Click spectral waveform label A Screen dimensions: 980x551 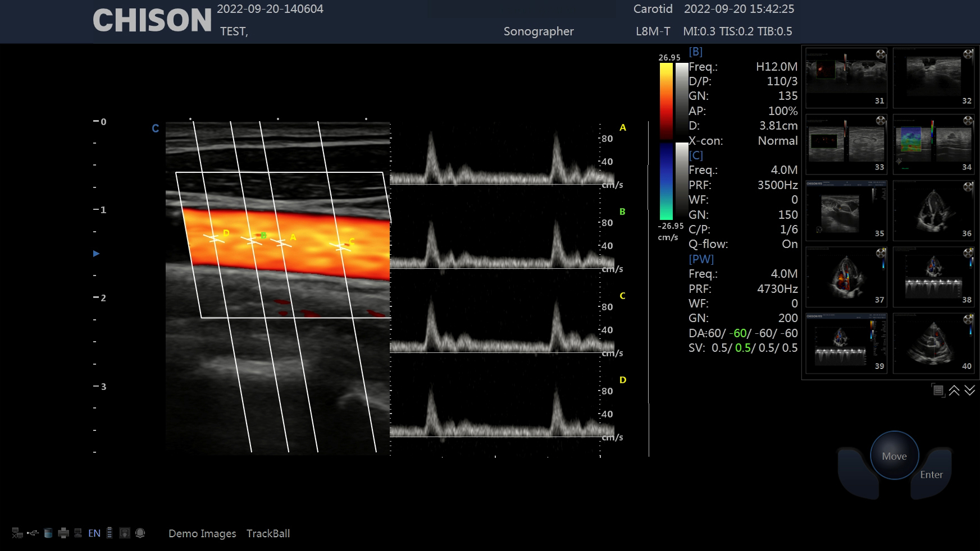pos(623,127)
